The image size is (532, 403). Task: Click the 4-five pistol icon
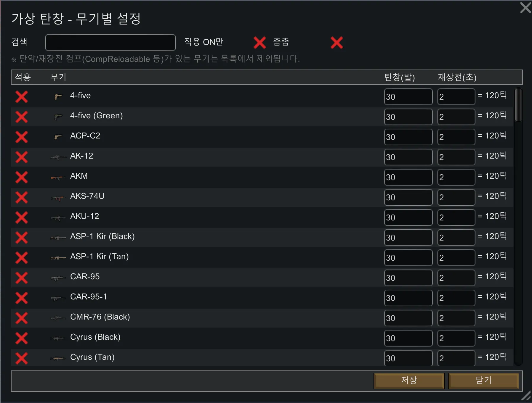58,96
